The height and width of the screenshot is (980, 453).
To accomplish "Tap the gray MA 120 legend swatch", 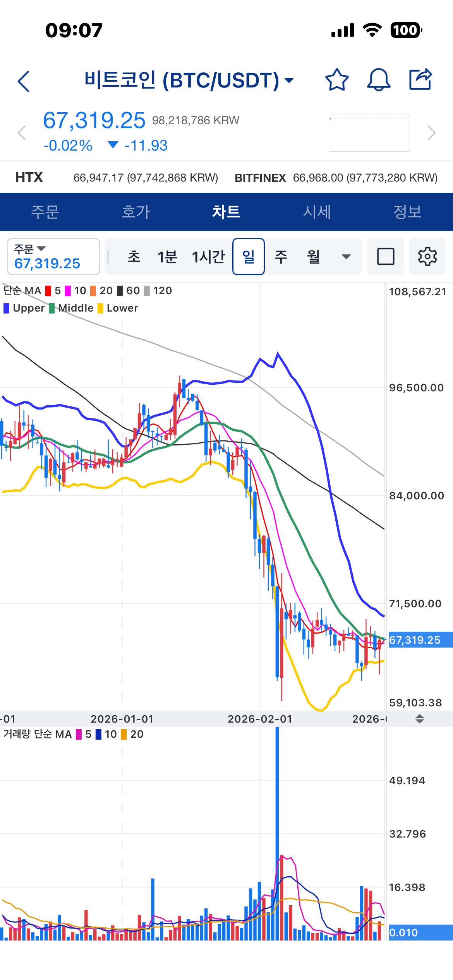I will tap(147, 291).
